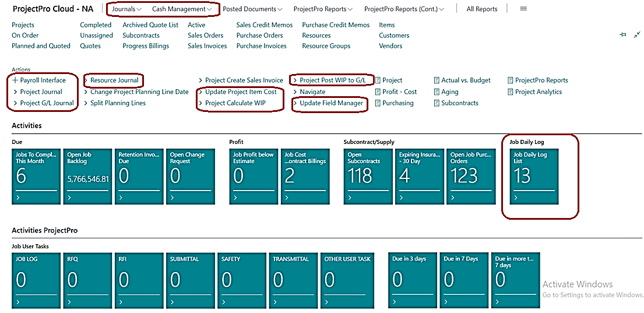644x313 pixels.
Task: Open Job Profit below Estimate tile
Action: [x=254, y=177]
